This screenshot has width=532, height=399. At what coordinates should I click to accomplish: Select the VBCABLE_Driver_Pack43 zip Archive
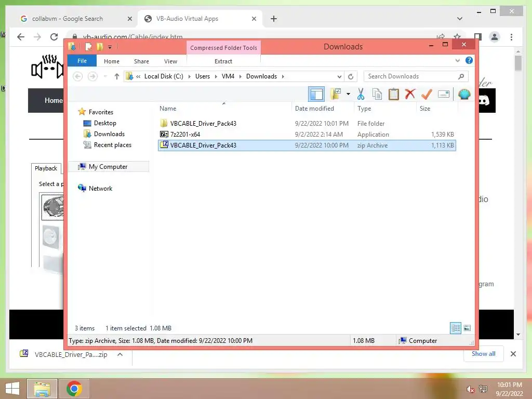[x=307, y=145]
